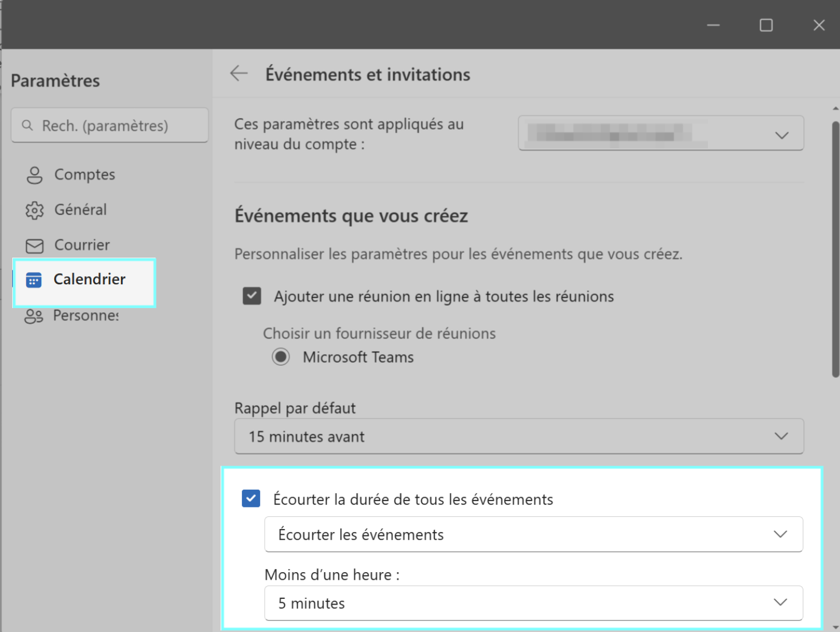Open the account selection dropdown

[x=660, y=134]
